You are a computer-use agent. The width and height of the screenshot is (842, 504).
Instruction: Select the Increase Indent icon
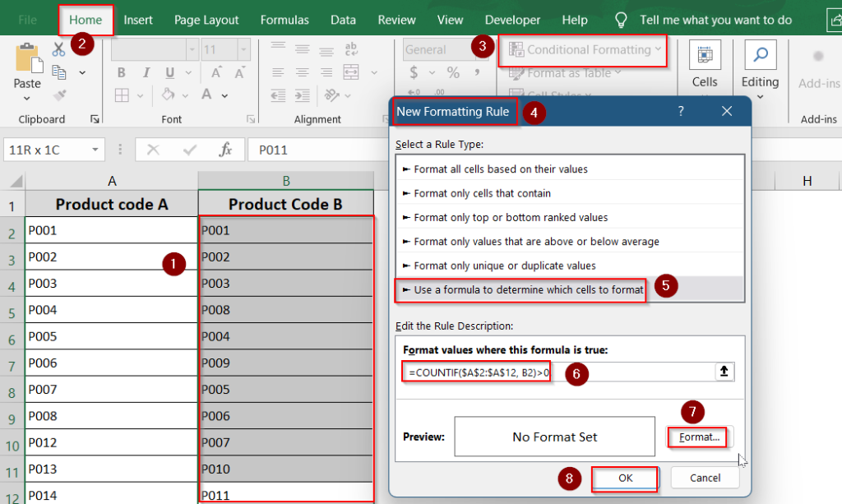pyautogui.click(x=303, y=95)
